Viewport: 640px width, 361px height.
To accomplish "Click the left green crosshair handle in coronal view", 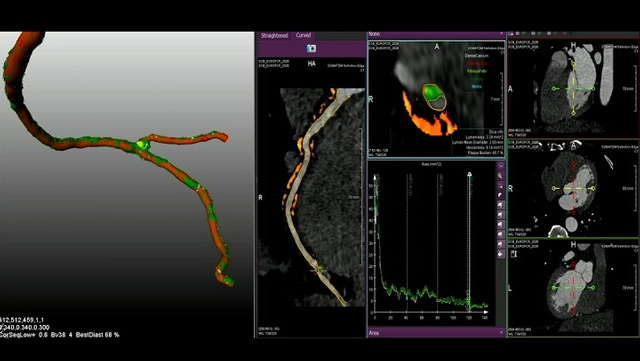I will pos(553,288).
